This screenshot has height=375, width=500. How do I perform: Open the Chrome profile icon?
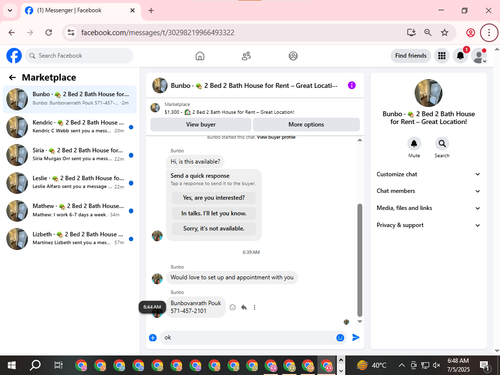coord(470,32)
